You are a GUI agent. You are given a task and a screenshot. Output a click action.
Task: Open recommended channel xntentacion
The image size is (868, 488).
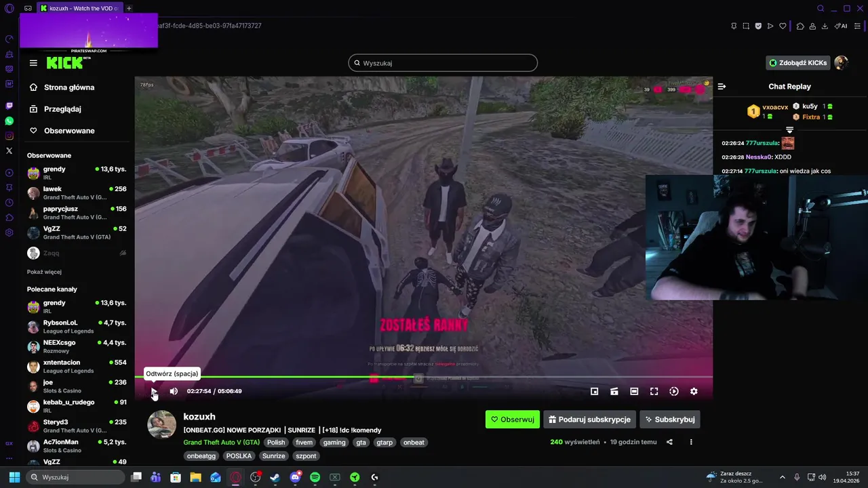pos(77,367)
